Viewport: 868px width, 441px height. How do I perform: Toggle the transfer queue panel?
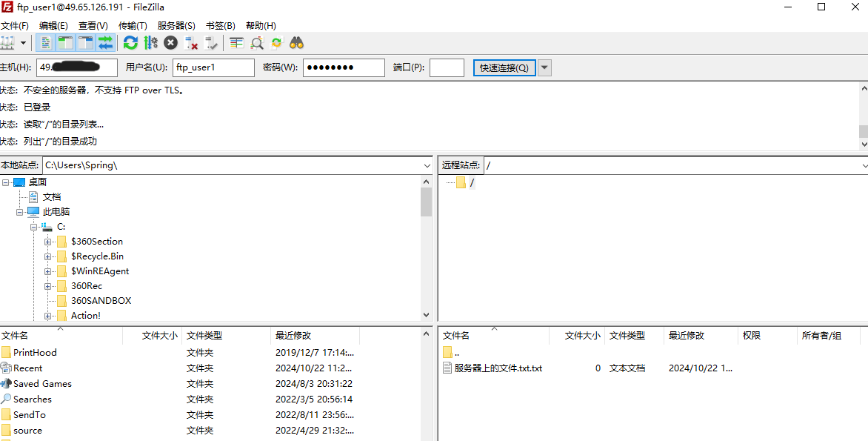(x=104, y=42)
